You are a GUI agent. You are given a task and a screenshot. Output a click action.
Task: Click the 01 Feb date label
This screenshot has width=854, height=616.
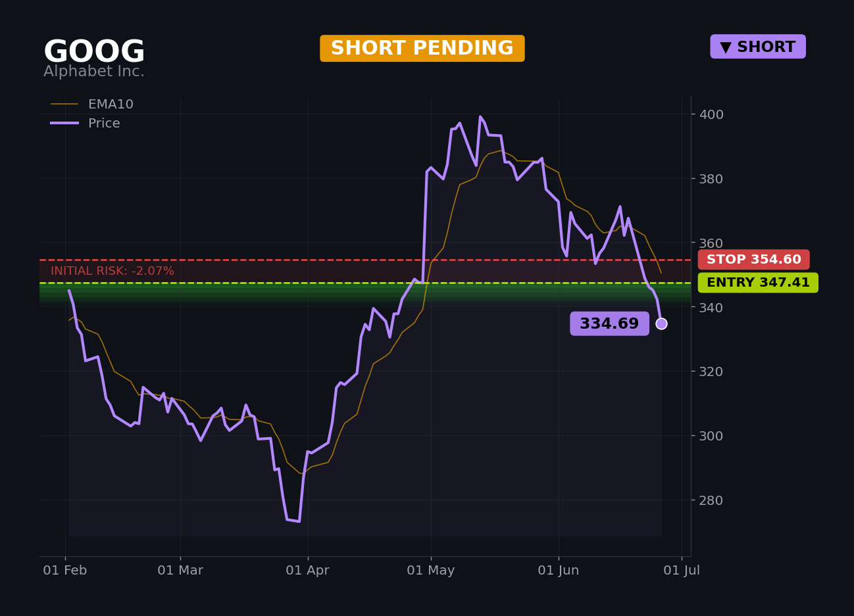tap(65, 571)
